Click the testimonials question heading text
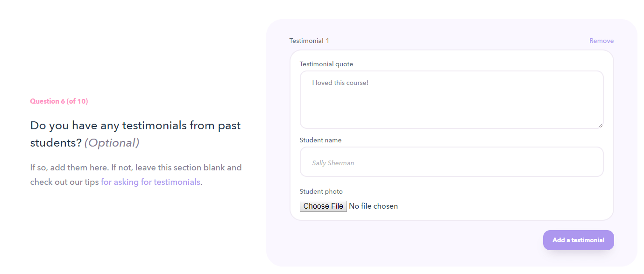This screenshot has height=274, width=644. coord(135,126)
